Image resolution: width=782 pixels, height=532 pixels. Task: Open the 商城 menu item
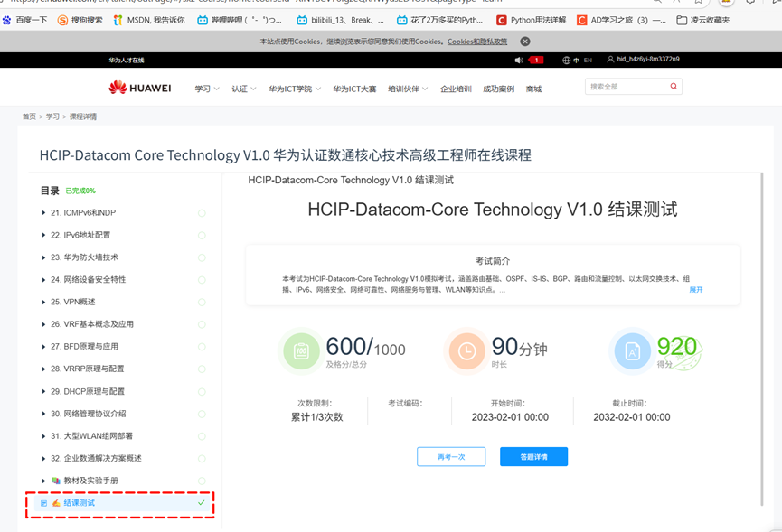pyautogui.click(x=533, y=89)
